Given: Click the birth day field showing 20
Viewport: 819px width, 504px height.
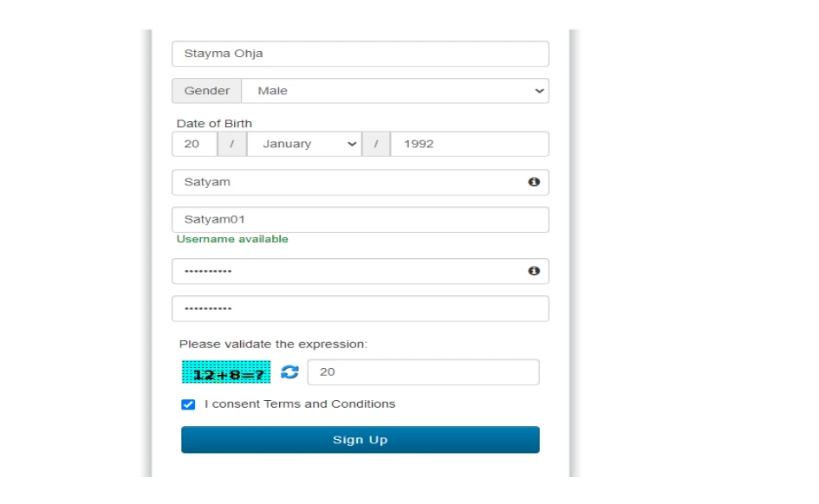Looking at the screenshot, I should (x=193, y=144).
